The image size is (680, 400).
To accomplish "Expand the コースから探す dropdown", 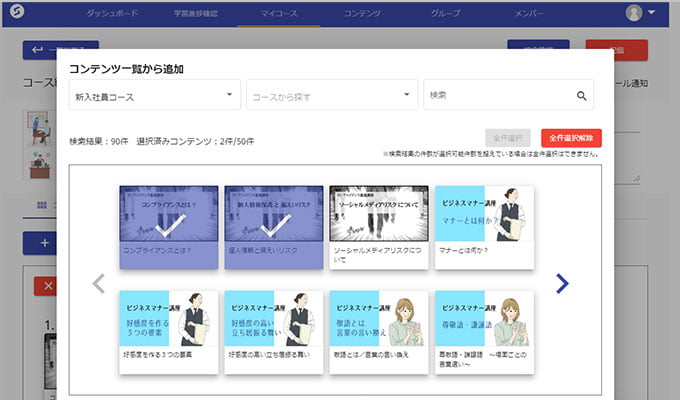I will [x=332, y=95].
